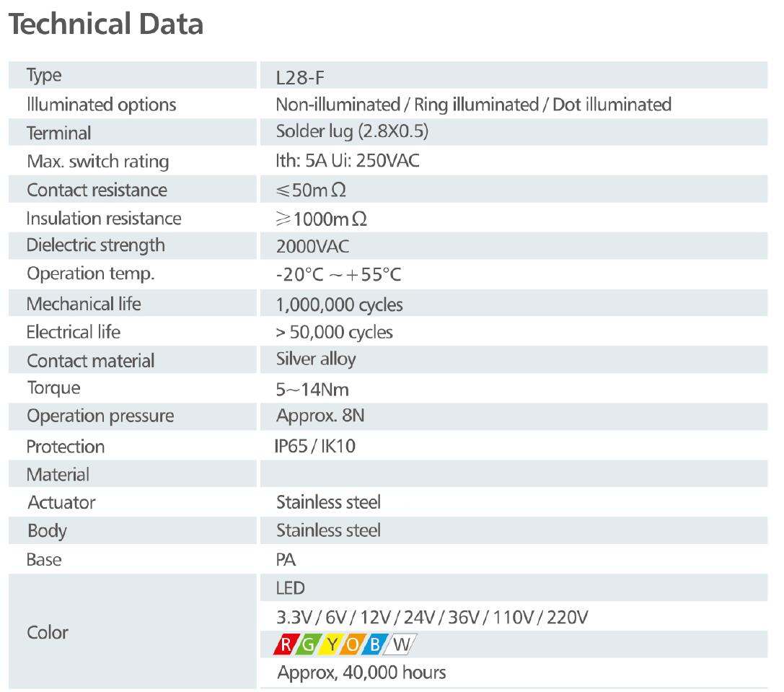Image resolution: width=784 pixels, height=692 pixels.
Task: Click the Technical Data heading
Action: [105, 25]
